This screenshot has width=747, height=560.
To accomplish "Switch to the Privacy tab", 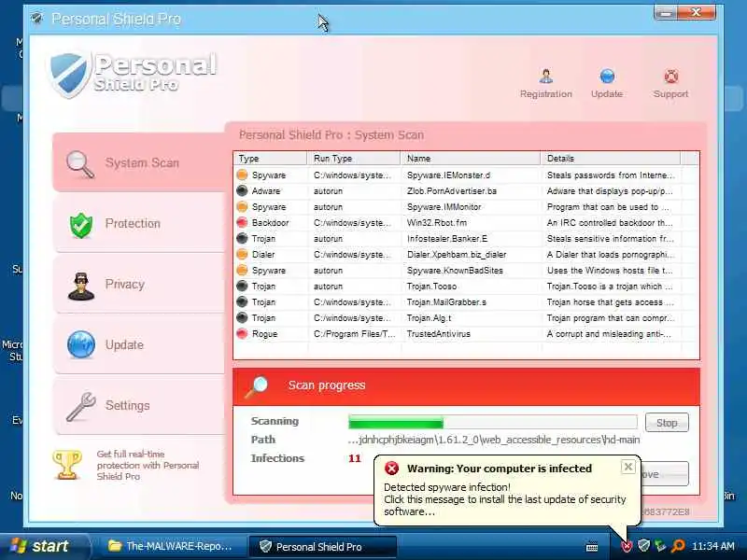I will [x=138, y=285].
